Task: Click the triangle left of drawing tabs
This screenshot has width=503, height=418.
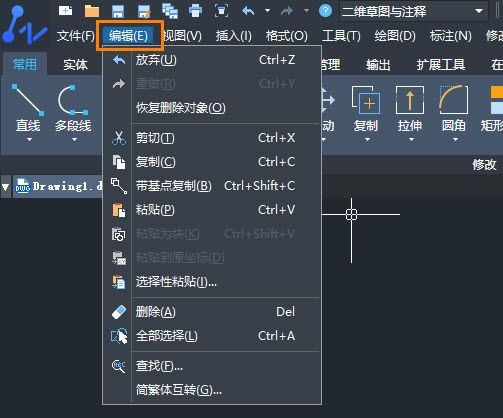Action: click(5, 187)
